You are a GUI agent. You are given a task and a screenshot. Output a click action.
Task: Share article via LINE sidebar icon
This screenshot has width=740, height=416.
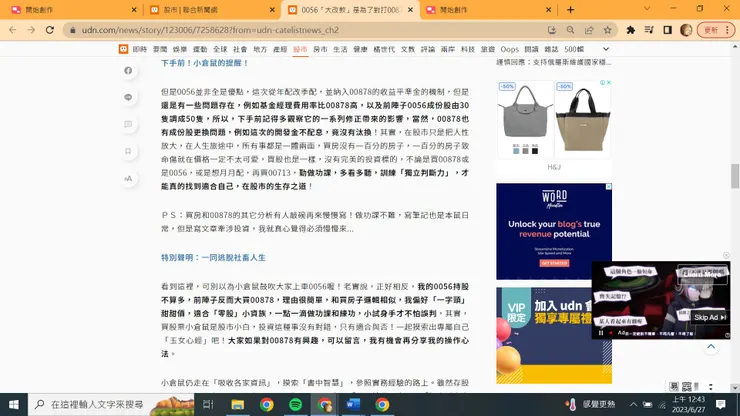click(x=128, y=97)
